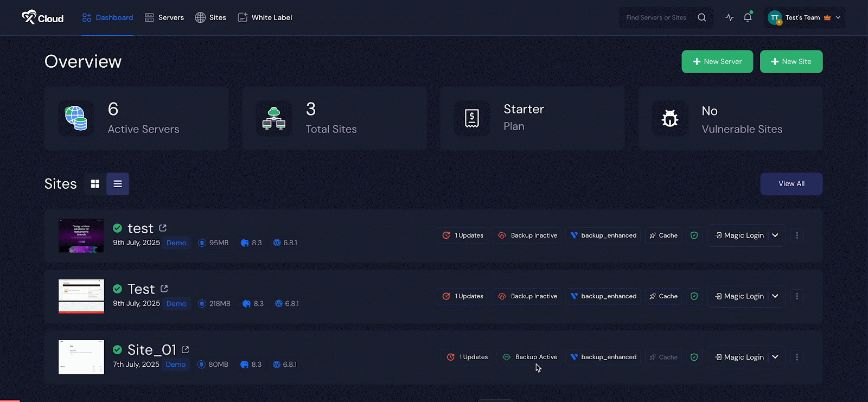Open the notifications bell

[748, 17]
